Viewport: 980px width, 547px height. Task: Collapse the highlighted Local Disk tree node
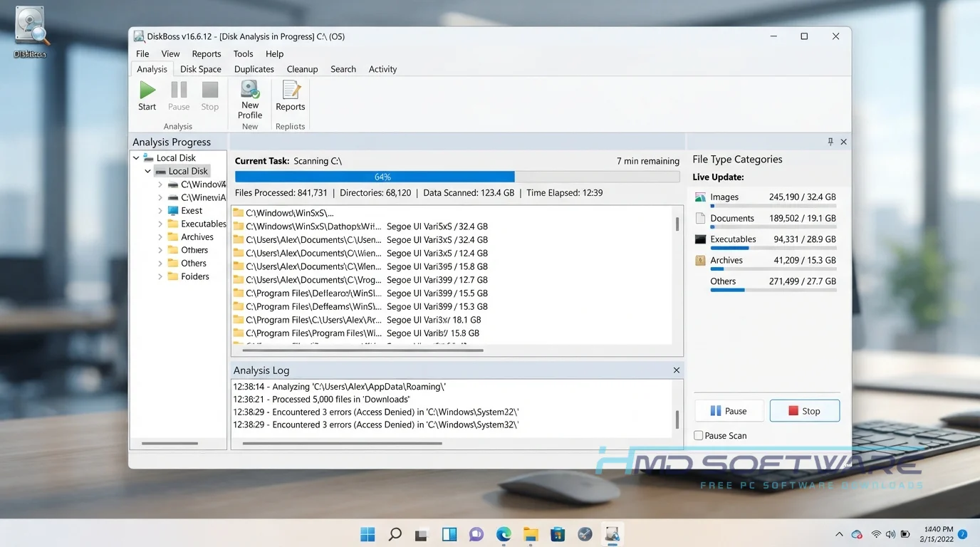pyautogui.click(x=148, y=171)
